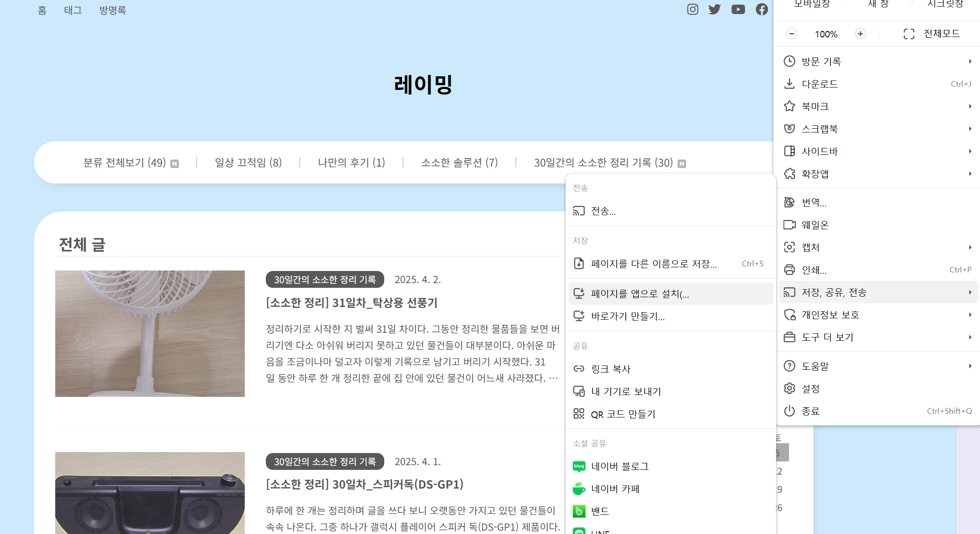The height and width of the screenshot is (534, 980).
Task: Open post title 30일차_스피커독(DS-GP1)
Action: 365,484
